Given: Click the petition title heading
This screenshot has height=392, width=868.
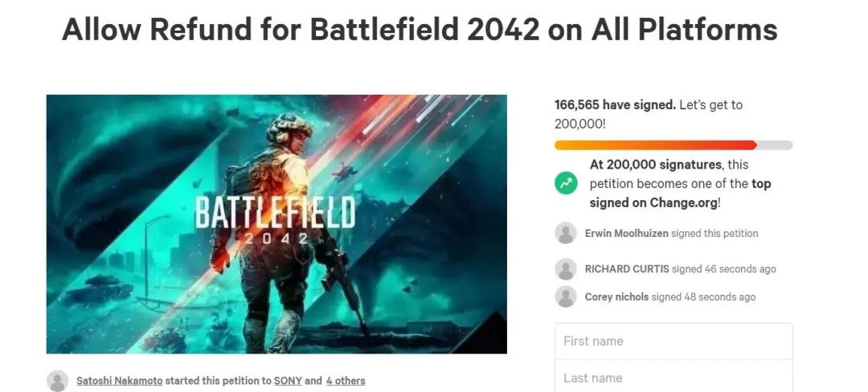Looking at the screenshot, I should tap(420, 31).
